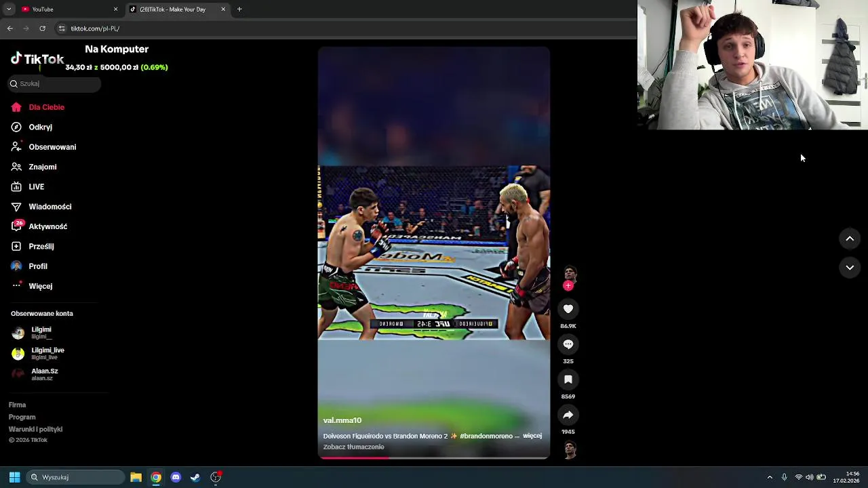Expand the Firma footer section

tap(17, 405)
